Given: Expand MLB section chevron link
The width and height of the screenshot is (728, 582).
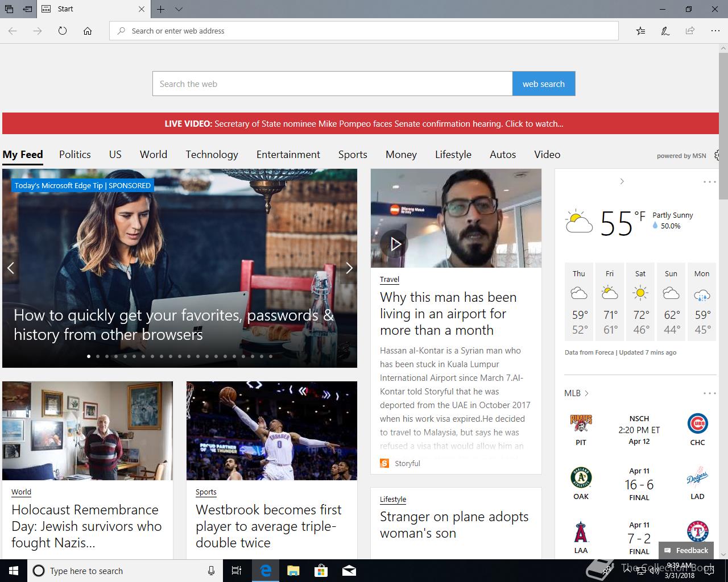Looking at the screenshot, I should point(576,393).
